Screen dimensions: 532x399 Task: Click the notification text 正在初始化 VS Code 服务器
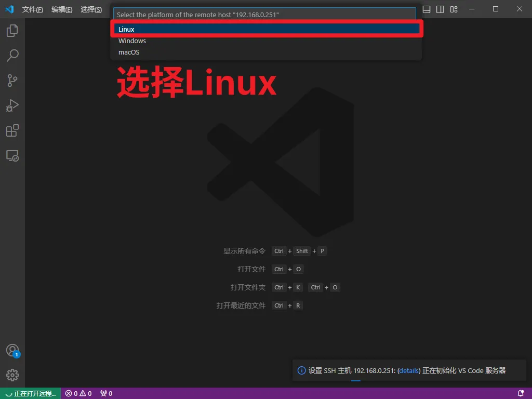coord(464,370)
